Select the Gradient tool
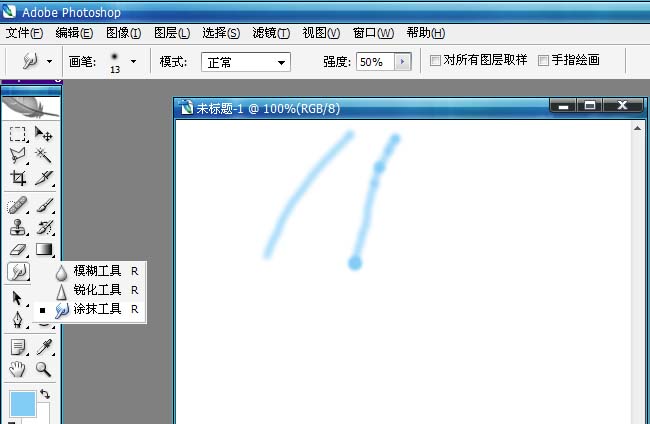The image size is (650, 424). tap(44, 250)
